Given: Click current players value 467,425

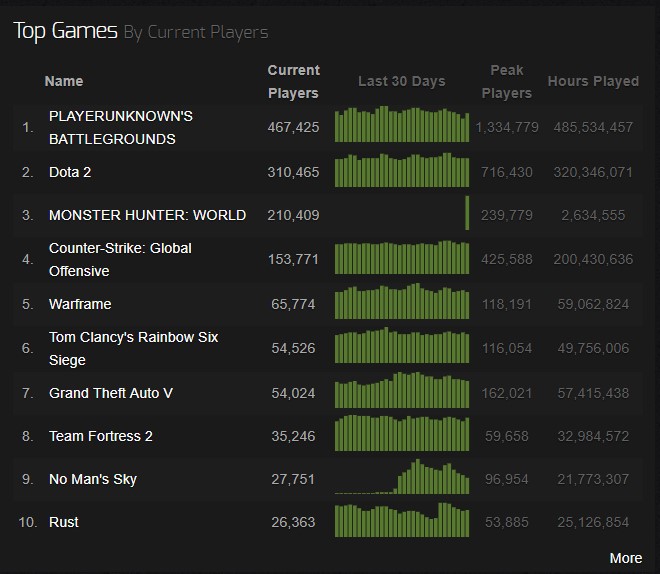Looking at the screenshot, I should click(293, 127).
